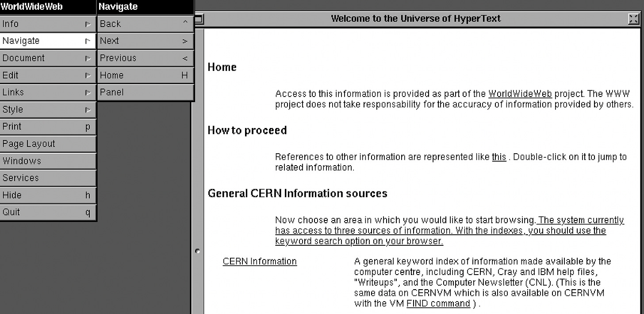Click the 'General CERN Information sources' heading
This screenshot has height=314, width=644.
[298, 194]
